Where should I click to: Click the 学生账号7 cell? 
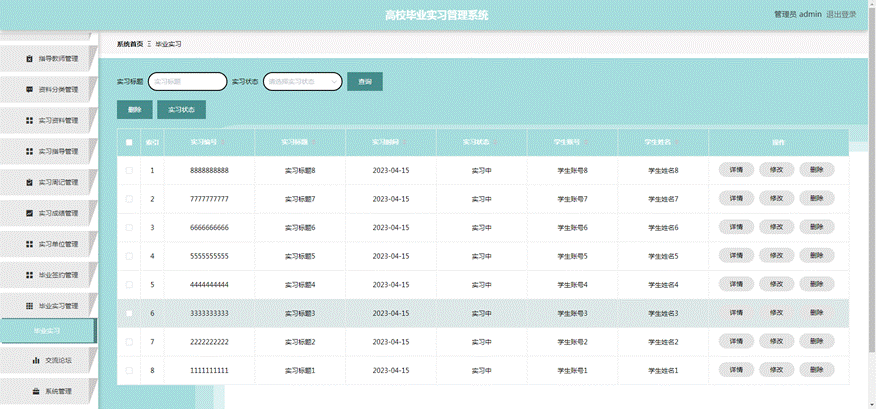coord(573,199)
